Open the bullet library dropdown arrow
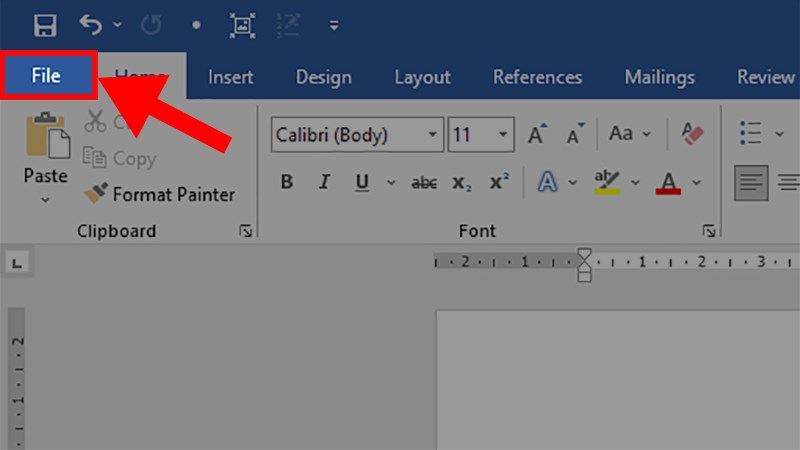The height and width of the screenshot is (450, 800). click(x=779, y=134)
